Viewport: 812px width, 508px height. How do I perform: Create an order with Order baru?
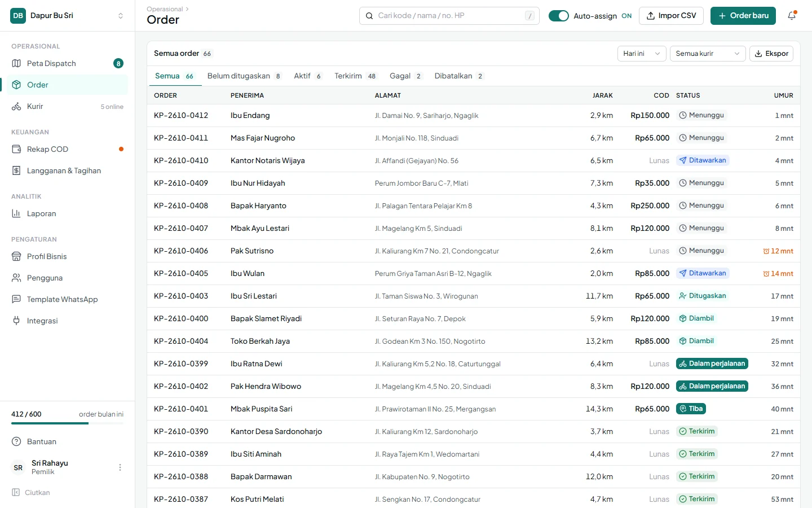(x=743, y=16)
